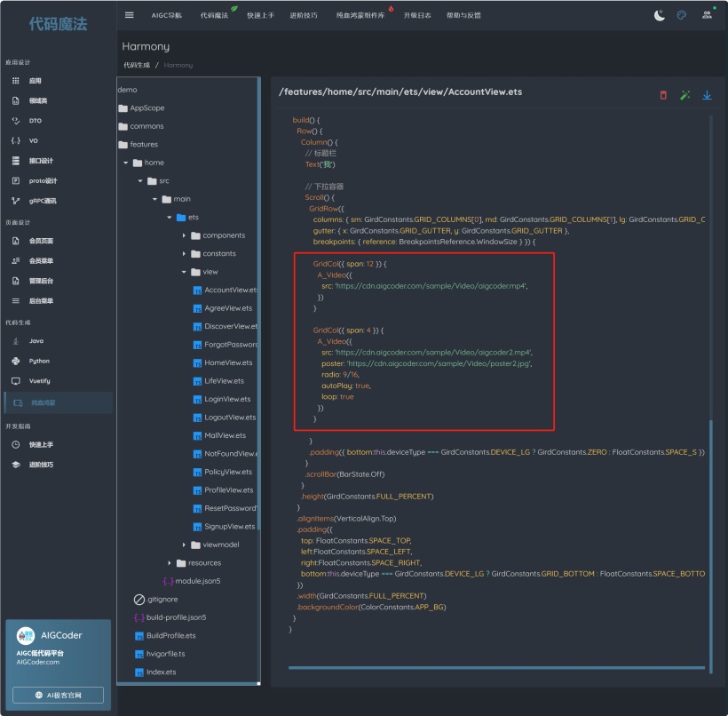Click the AI极客官网 button
728x716 pixels.
(58, 695)
